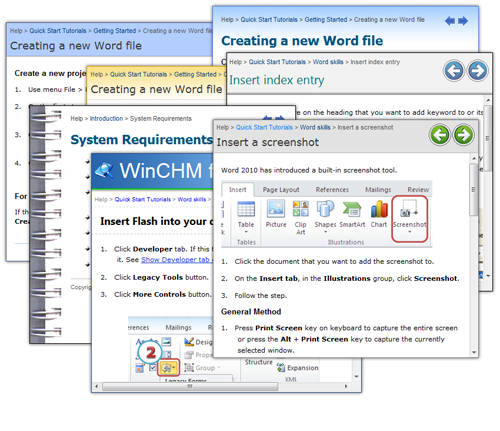500x431 pixels.
Task: Click the left arrow of WinCHM horizontal scrollbar
Action: 97,386
